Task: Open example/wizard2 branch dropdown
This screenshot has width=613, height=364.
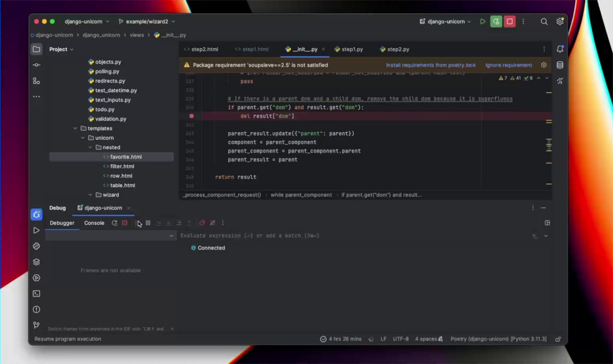Action: pos(147,22)
